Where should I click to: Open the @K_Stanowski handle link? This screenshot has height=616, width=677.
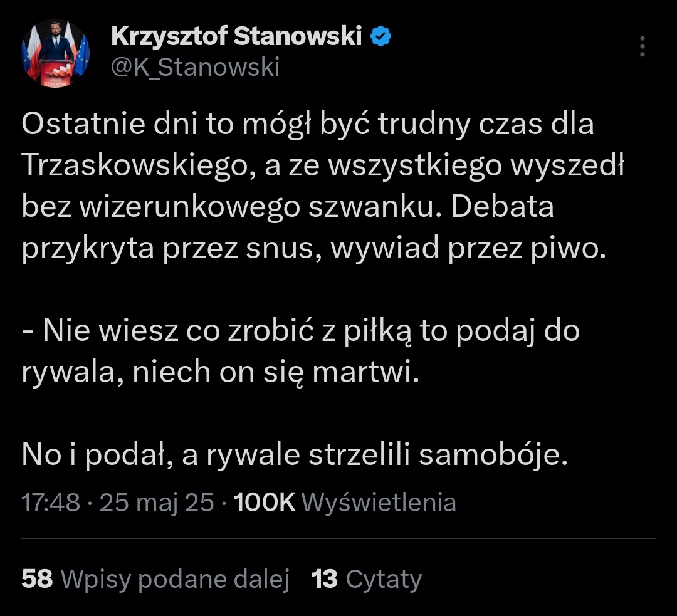coord(195,66)
